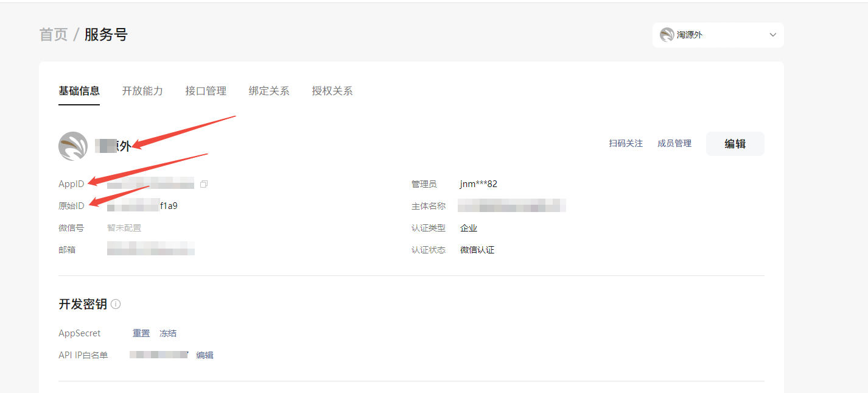Copy the AppID using the copy icon
Screen dimensions: 868x393
coord(204,184)
